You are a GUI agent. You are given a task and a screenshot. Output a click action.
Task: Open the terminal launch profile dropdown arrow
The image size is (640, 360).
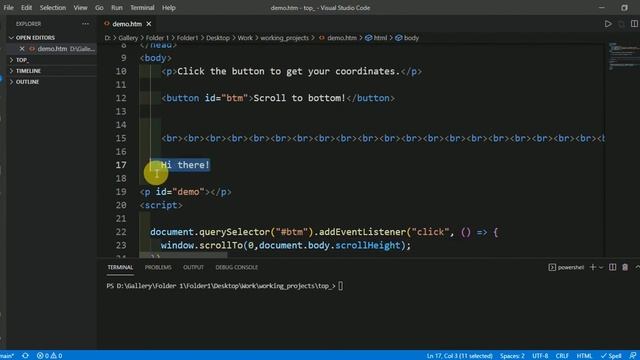point(601,267)
